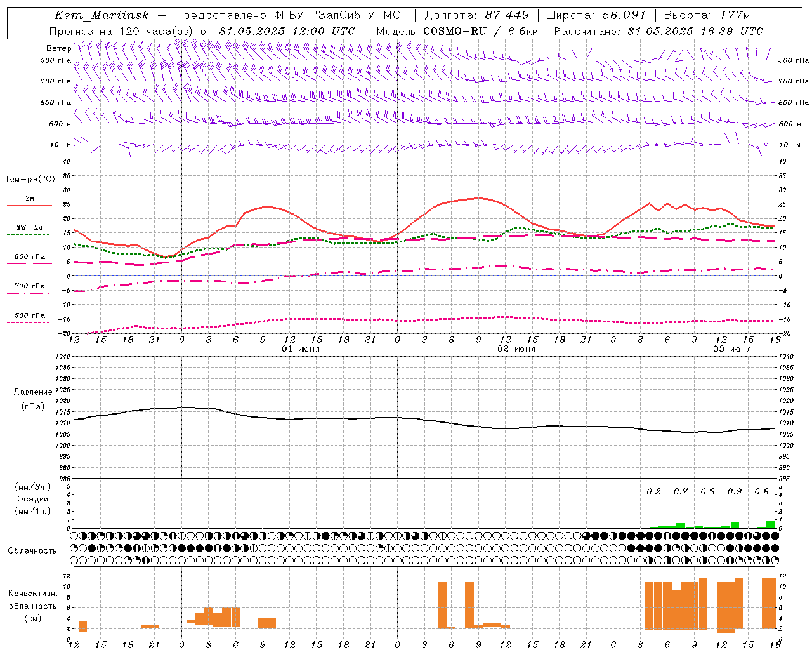Click the 01 июня date label
812x650 pixels.
click(300, 349)
